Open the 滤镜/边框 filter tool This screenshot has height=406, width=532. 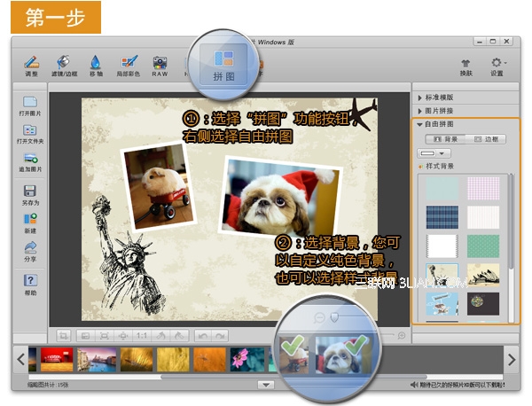[x=64, y=66]
